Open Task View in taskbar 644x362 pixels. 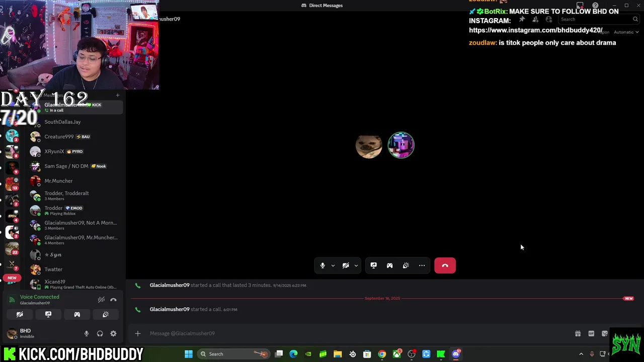click(279, 354)
